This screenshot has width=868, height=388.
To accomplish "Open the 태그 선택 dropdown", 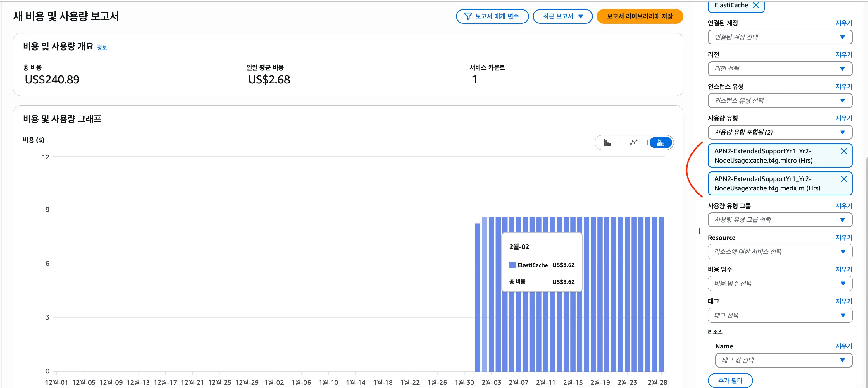I will pos(780,315).
